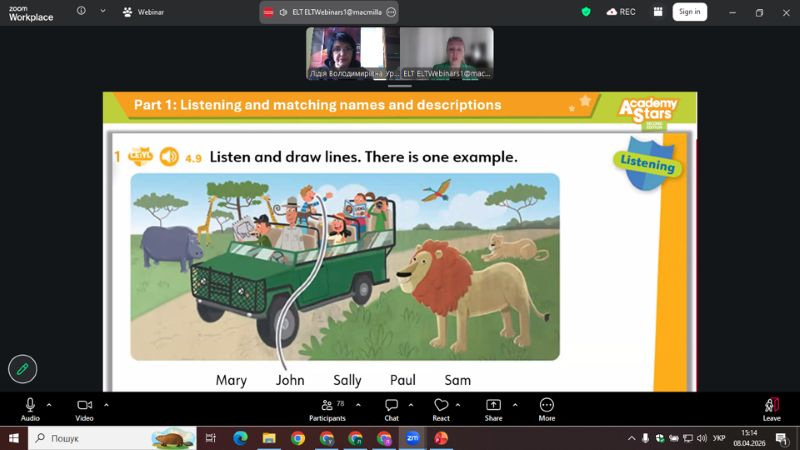
Task: Open the More menu
Action: (x=546, y=410)
